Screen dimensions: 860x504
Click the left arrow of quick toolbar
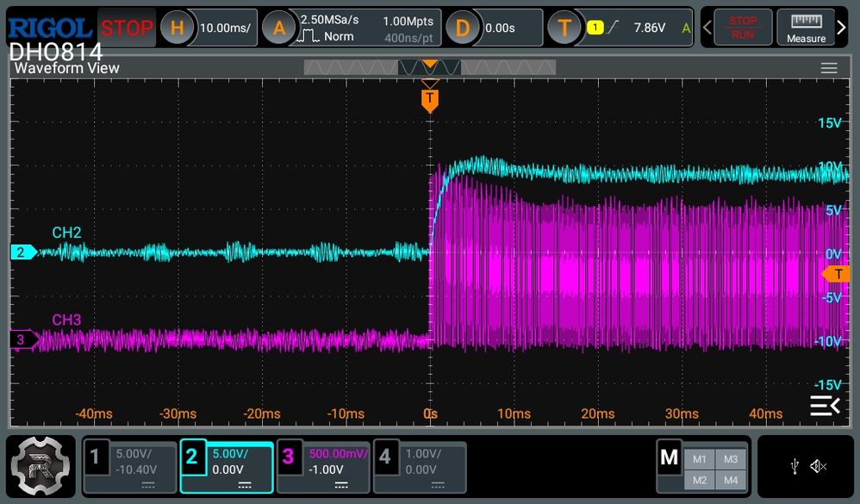coord(707,27)
